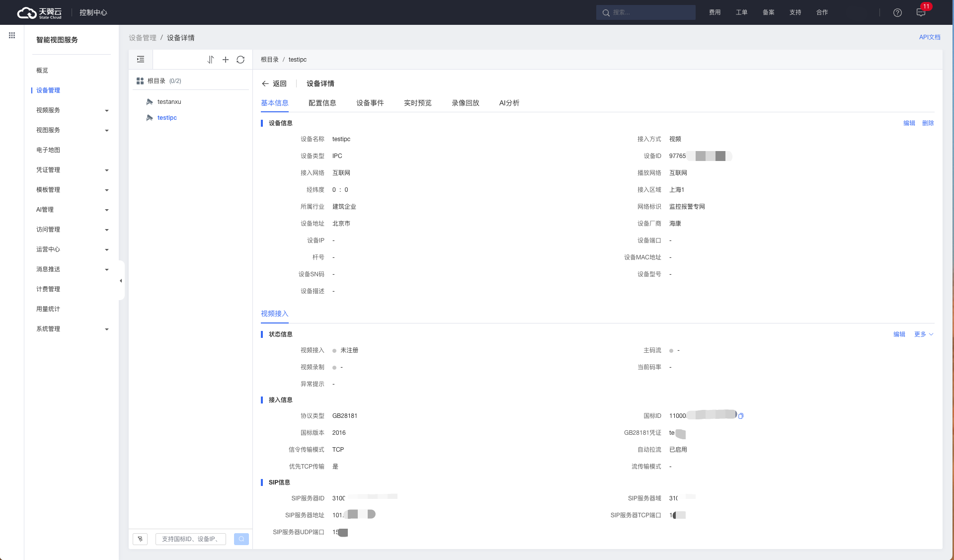
Task: Open the help question mark icon
Action: [897, 12]
